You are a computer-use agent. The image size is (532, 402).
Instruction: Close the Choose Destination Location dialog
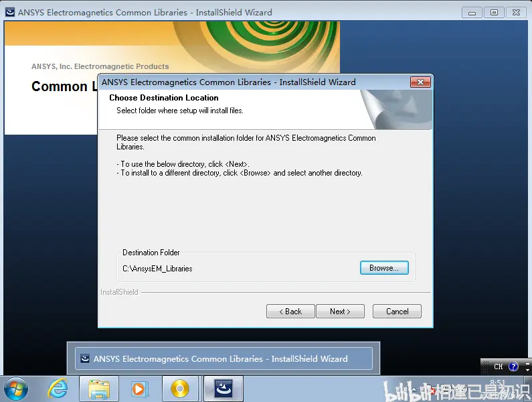420,82
